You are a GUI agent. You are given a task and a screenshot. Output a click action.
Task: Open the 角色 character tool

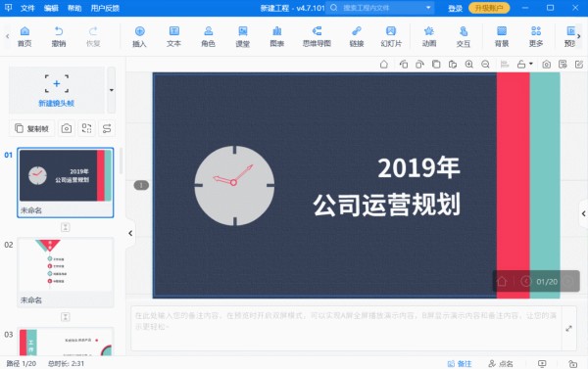click(208, 36)
